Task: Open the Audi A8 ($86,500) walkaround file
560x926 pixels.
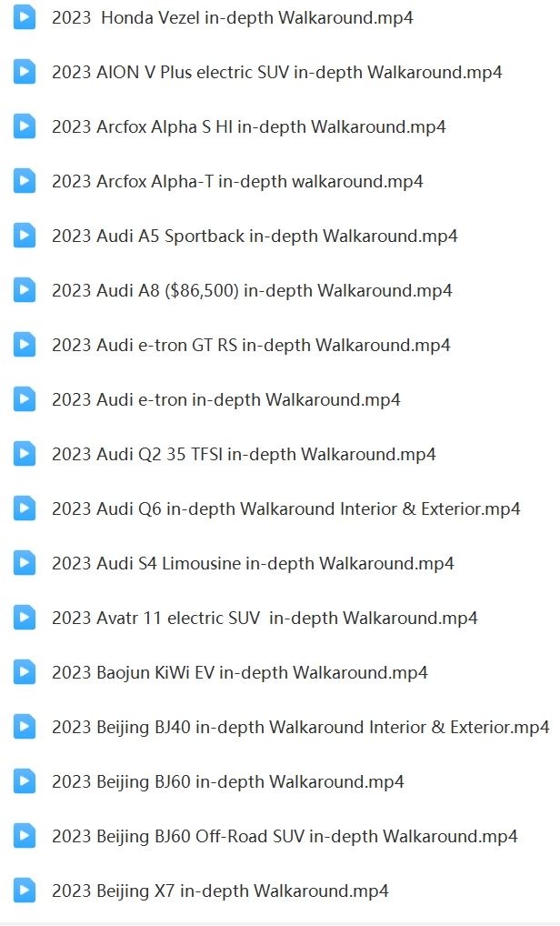Action: [x=252, y=290]
